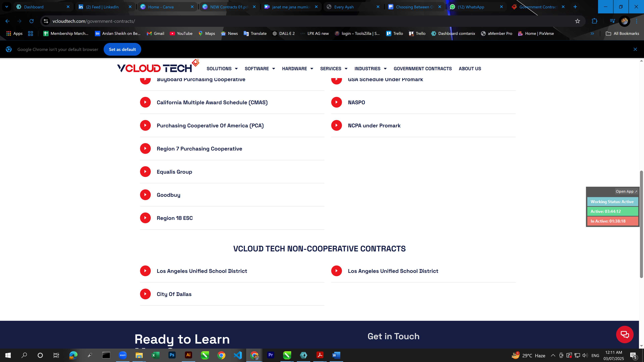Image resolution: width=644 pixels, height=362 pixels.
Task: Open Purchasing Cooperative Of America (PCA) link
Action: pos(210,126)
